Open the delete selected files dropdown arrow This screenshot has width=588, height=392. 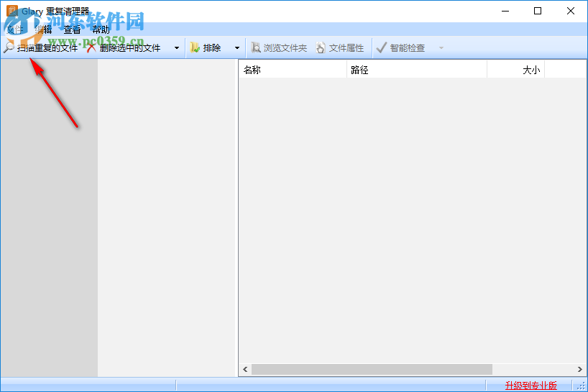point(177,48)
